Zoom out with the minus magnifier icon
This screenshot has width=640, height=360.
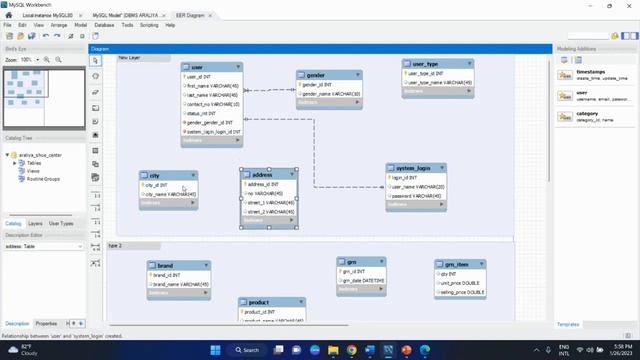click(x=58, y=60)
